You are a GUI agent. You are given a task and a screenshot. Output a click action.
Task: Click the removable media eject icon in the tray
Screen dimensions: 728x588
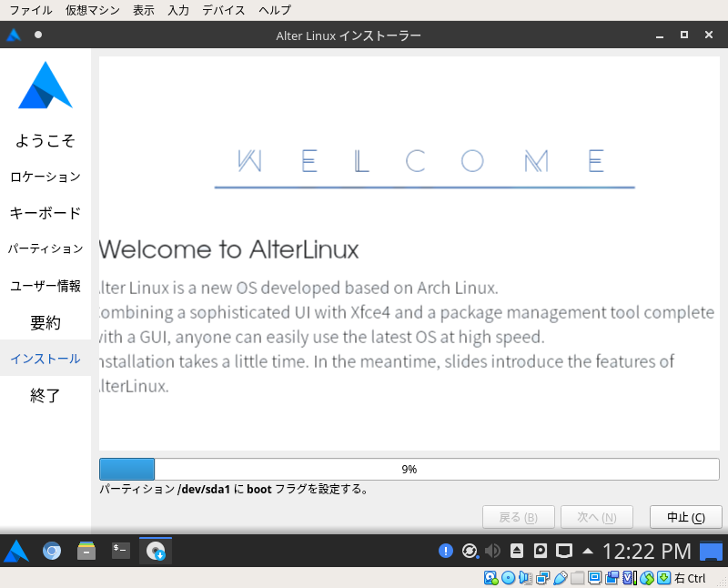tap(515, 551)
